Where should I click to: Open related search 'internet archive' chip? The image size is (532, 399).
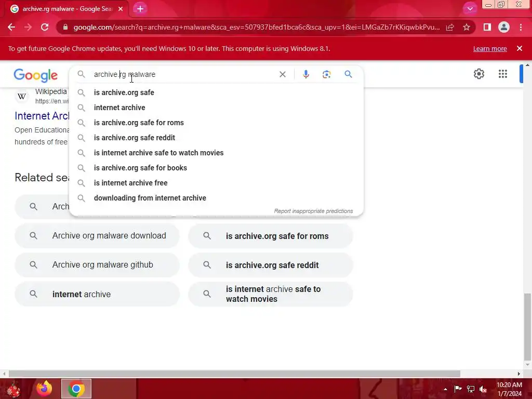(97, 294)
